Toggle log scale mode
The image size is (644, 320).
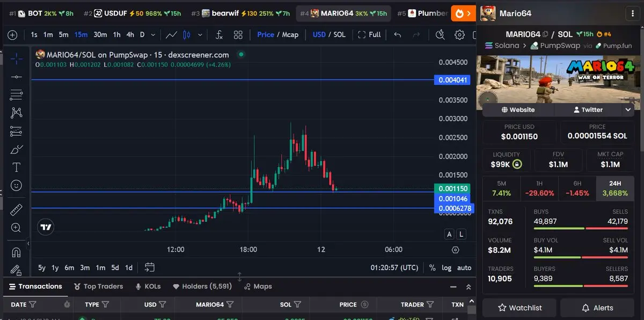coord(447,267)
